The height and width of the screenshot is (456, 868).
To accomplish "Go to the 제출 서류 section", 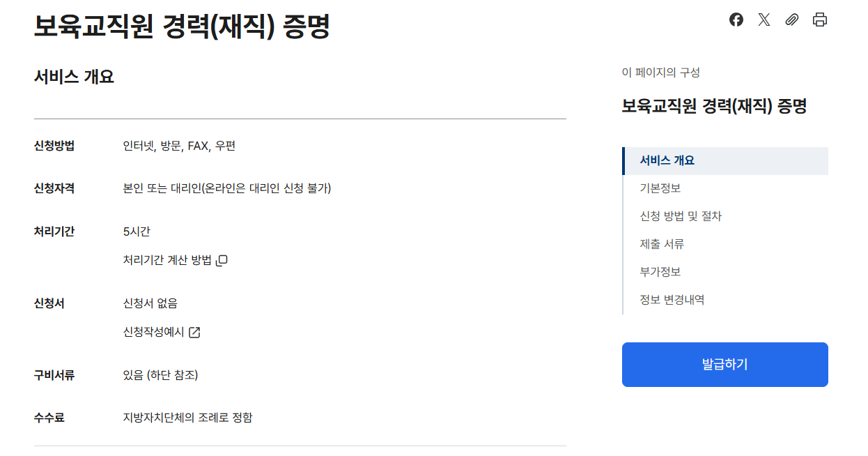I will tap(662, 244).
